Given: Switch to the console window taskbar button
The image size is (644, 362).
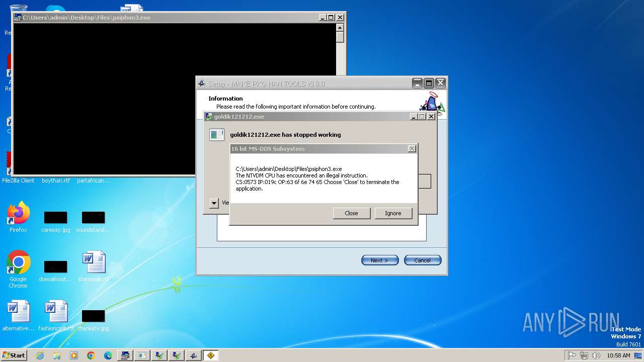Looking at the screenshot, I should coord(125,355).
